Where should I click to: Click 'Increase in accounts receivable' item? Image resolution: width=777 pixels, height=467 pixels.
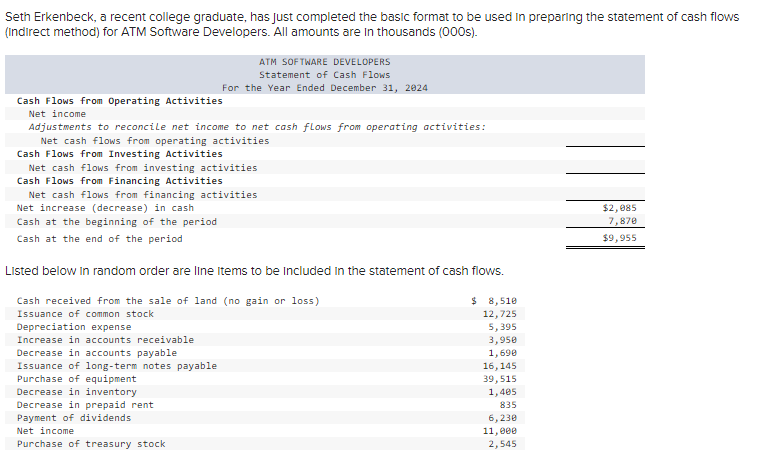(x=105, y=340)
